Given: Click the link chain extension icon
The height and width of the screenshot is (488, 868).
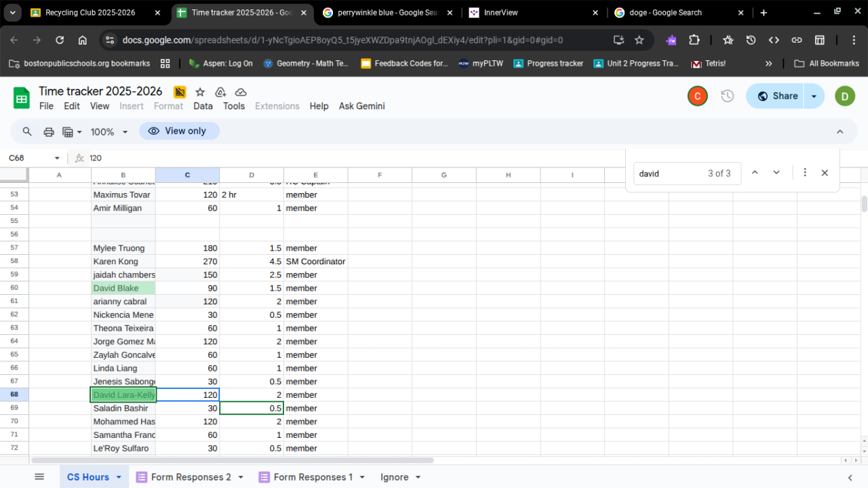Looking at the screenshot, I should [x=797, y=40].
